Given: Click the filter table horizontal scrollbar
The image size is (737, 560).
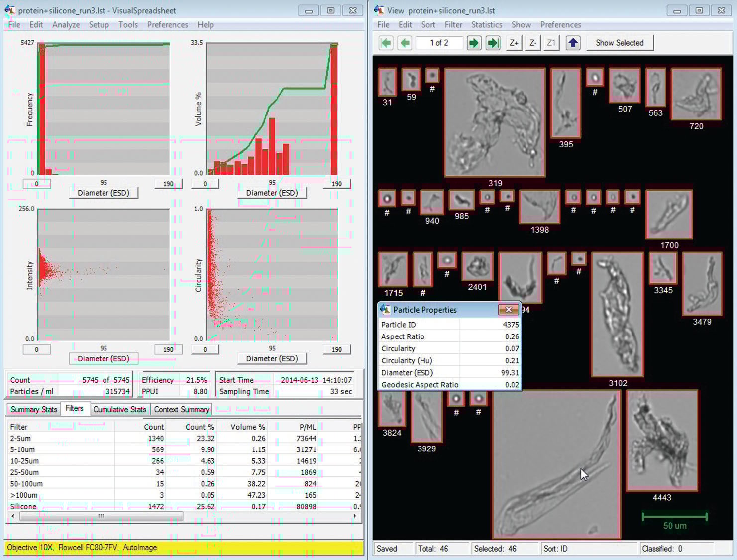Looking at the screenshot, I should click(101, 517).
